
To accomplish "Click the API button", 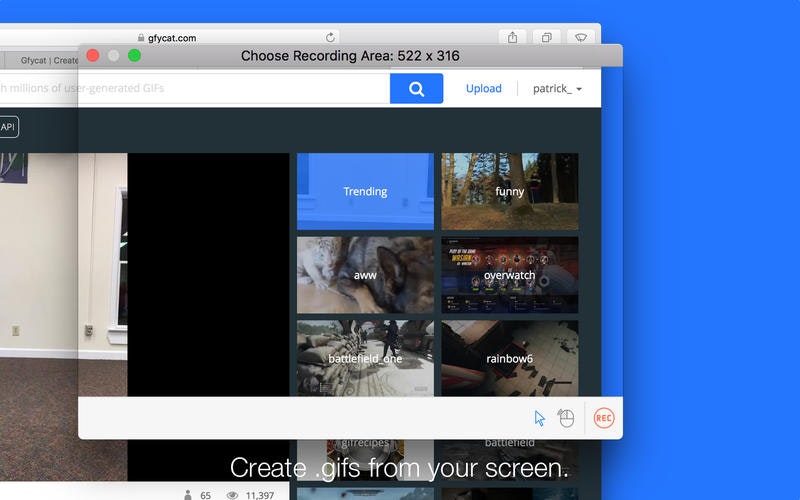I will point(8,127).
